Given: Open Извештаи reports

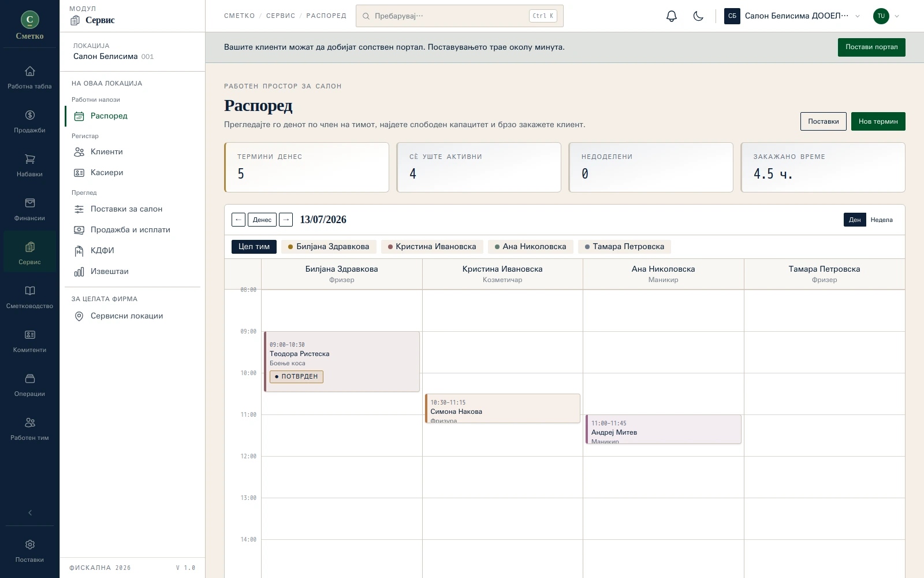Looking at the screenshot, I should pyautogui.click(x=133, y=272).
